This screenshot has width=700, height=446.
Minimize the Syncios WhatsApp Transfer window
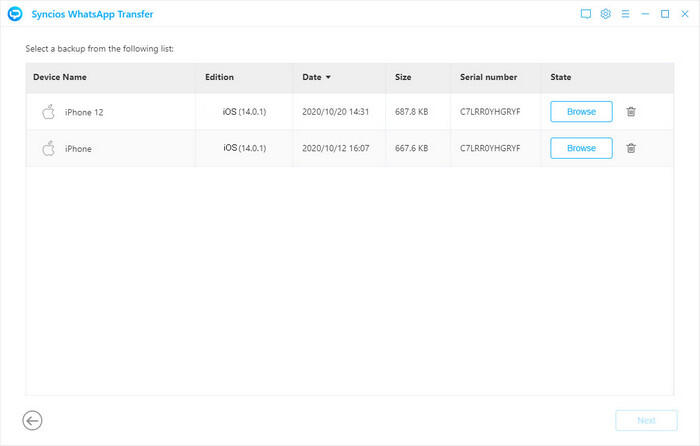645,14
